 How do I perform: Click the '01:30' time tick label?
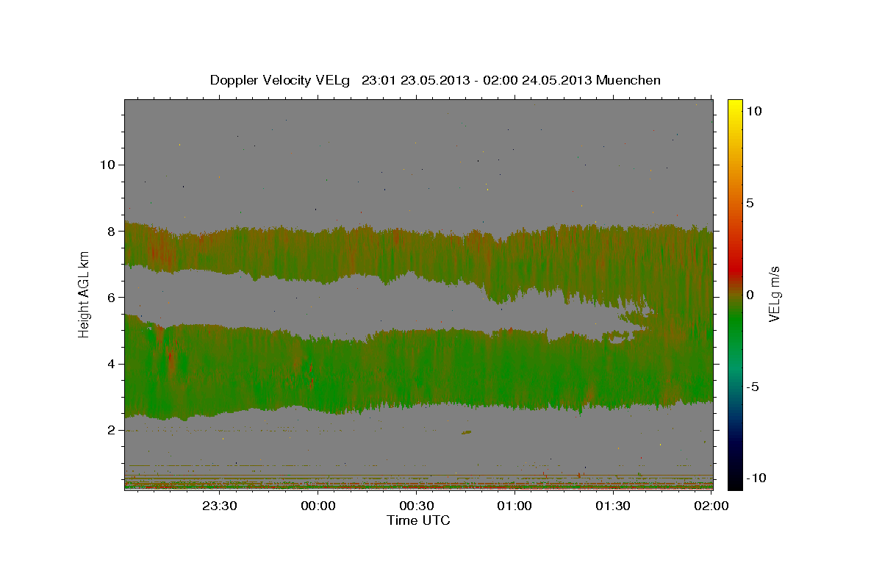(x=612, y=506)
